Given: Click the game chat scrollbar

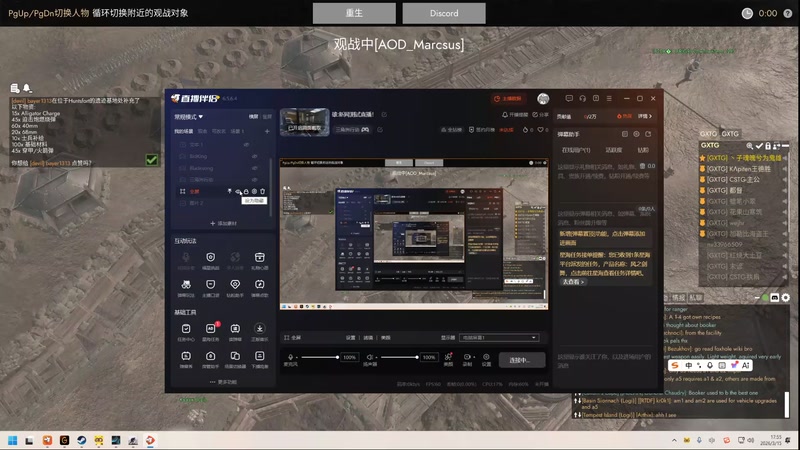Looking at the screenshot, I should 786,404.
